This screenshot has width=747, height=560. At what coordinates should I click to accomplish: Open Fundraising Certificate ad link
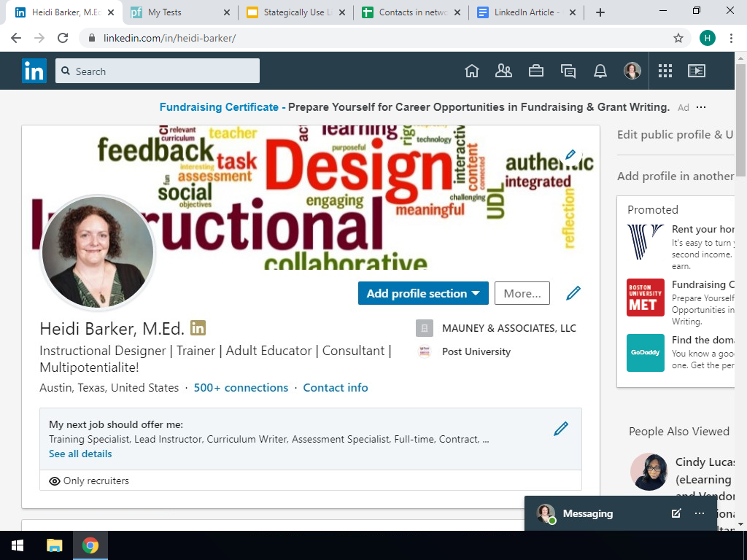(x=219, y=107)
